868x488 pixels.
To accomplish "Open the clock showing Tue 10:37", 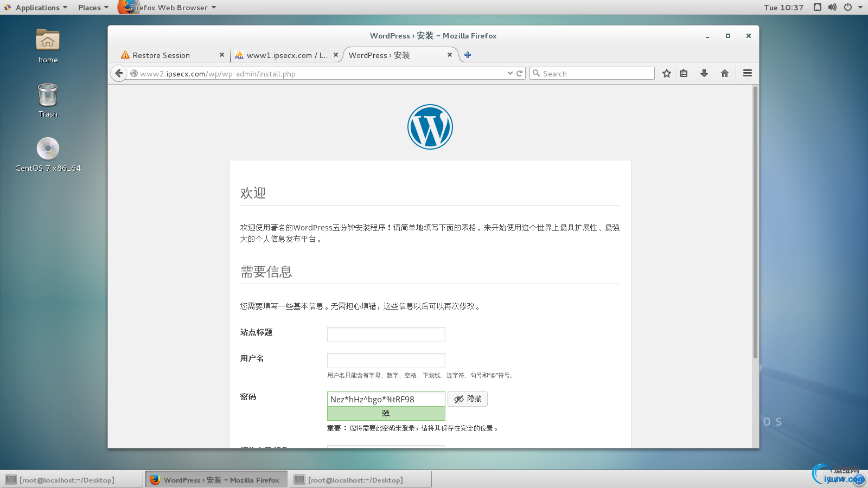I will tap(783, 7).
